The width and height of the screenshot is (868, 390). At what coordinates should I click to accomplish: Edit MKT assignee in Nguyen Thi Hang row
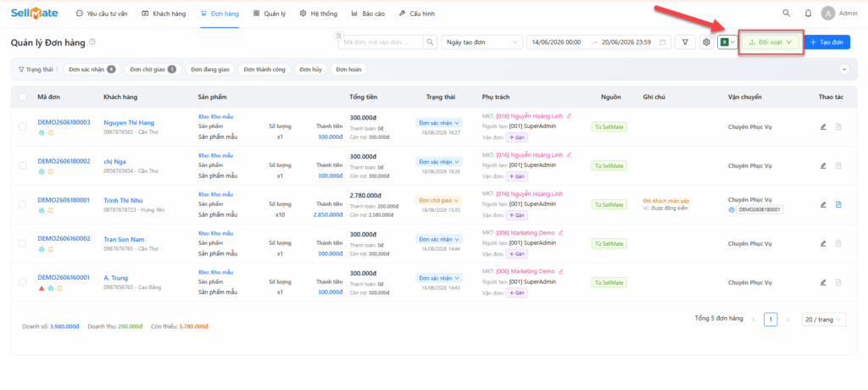point(569,116)
